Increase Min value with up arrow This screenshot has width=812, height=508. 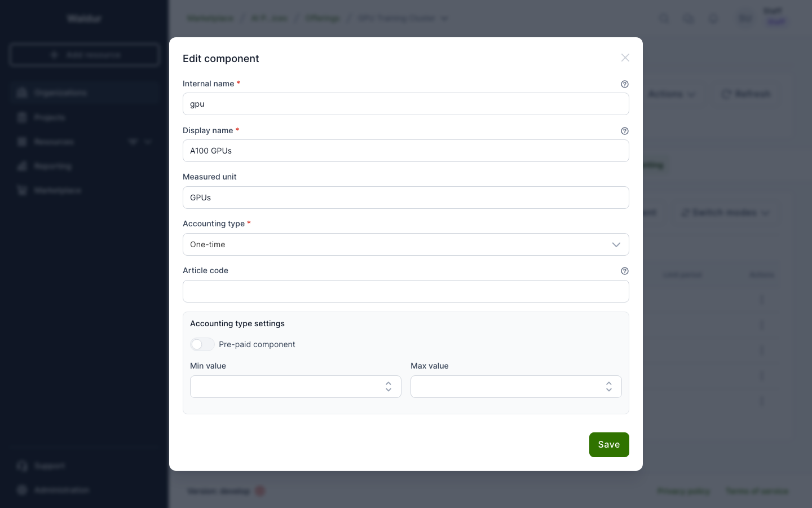[389, 383]
